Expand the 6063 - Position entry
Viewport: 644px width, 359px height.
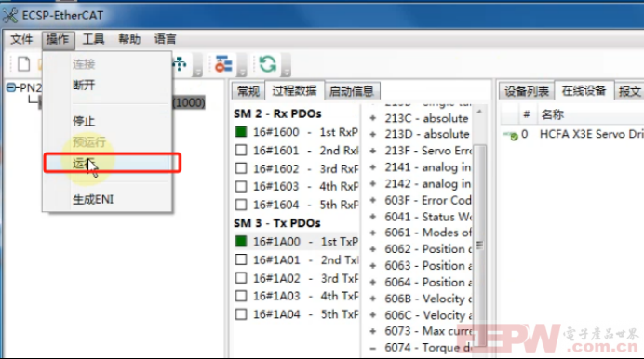click(x=373, y=265)
